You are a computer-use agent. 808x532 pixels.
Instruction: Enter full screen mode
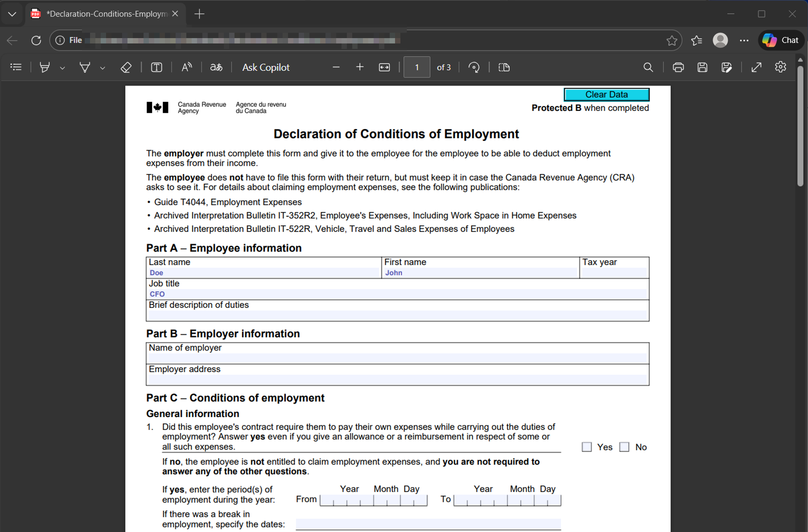click(756, 67)
